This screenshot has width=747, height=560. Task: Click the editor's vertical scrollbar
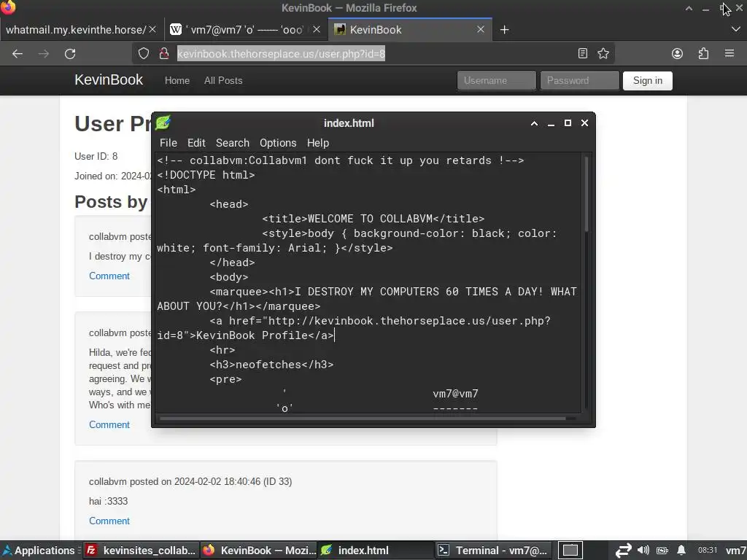[x=586, y=195]
